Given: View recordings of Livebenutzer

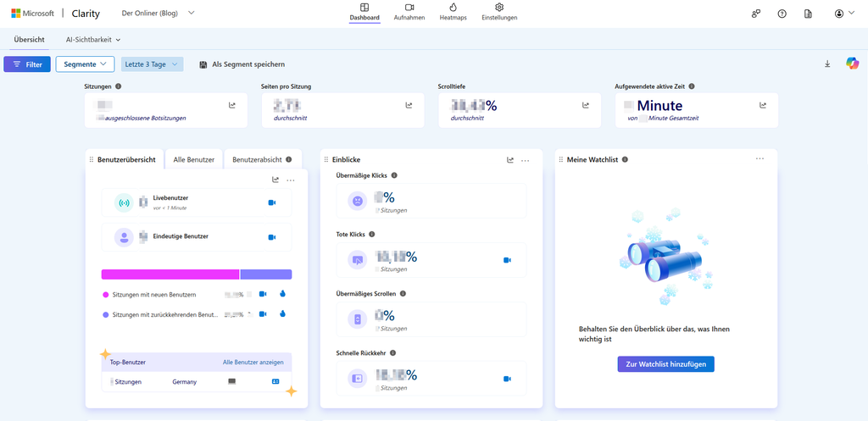Looking at the screenshot, I should 272,203.
